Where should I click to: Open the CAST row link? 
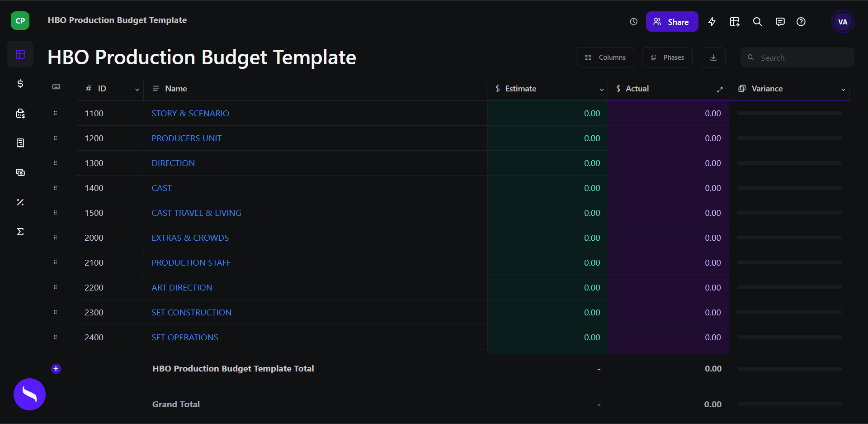point(161,188)
